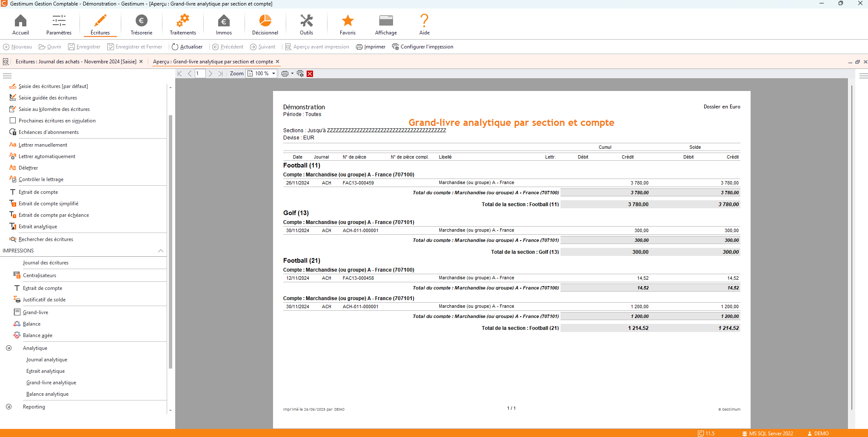Viewport: 868px width, 437px height.
Task: Open Grand-livre report in Impressions
Action: [x=35, y=312]
